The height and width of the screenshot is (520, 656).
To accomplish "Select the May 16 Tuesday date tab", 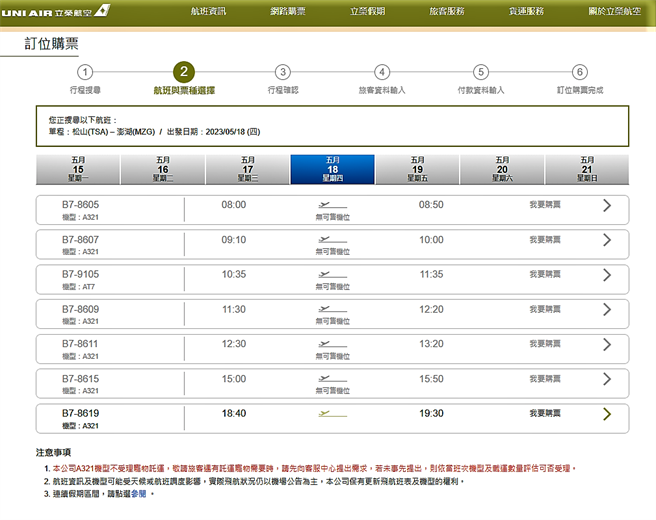I will (163, 169).
